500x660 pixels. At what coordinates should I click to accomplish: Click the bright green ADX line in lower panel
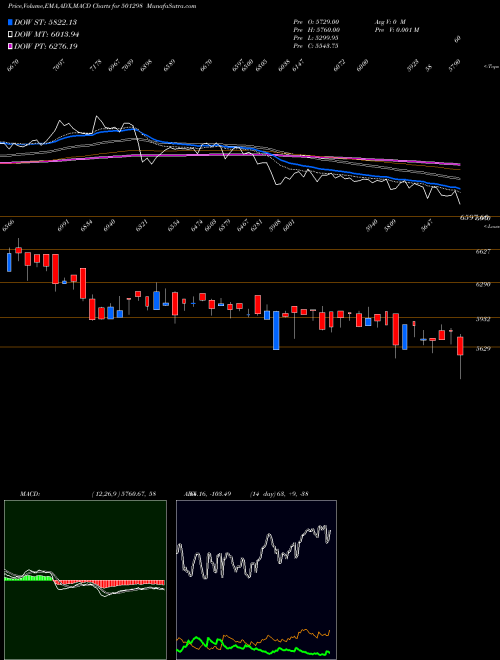tap(253, 647)
